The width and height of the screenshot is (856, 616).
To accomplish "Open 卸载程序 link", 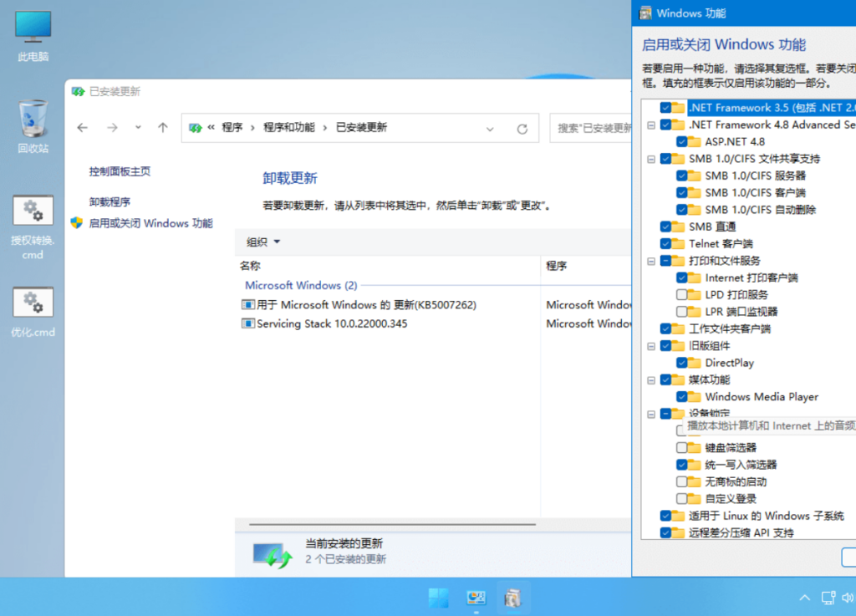I will click(x=110, y=202).
